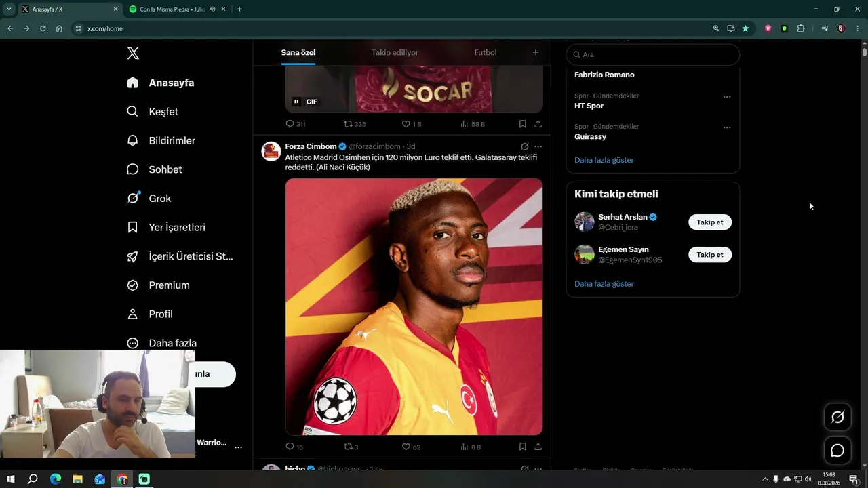Click the Ara search field
The height and width of the screenshot is (488, 868).
point(653,54)
